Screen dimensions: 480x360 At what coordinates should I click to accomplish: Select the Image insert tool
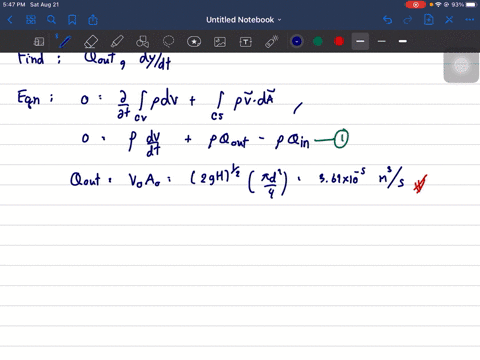(x=220, y=42)
